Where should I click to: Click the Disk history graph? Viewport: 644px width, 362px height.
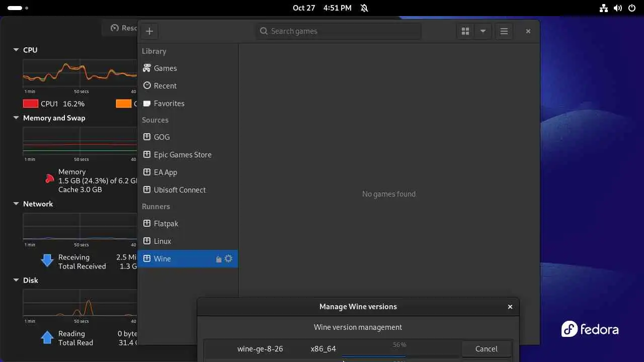[79, 303]
